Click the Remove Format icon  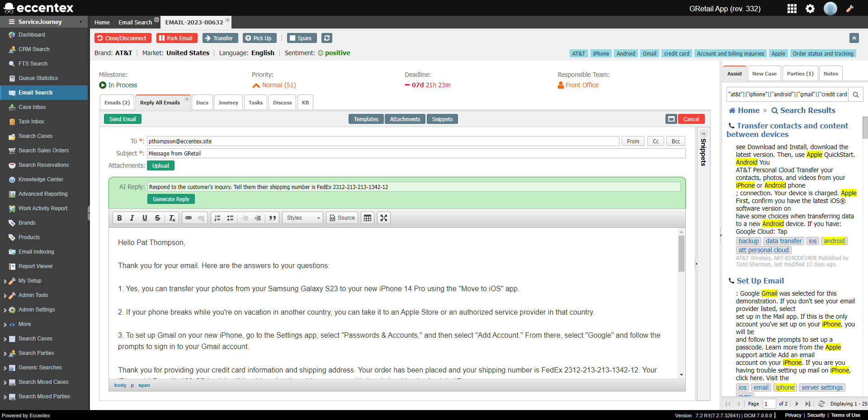pos(172,218)
